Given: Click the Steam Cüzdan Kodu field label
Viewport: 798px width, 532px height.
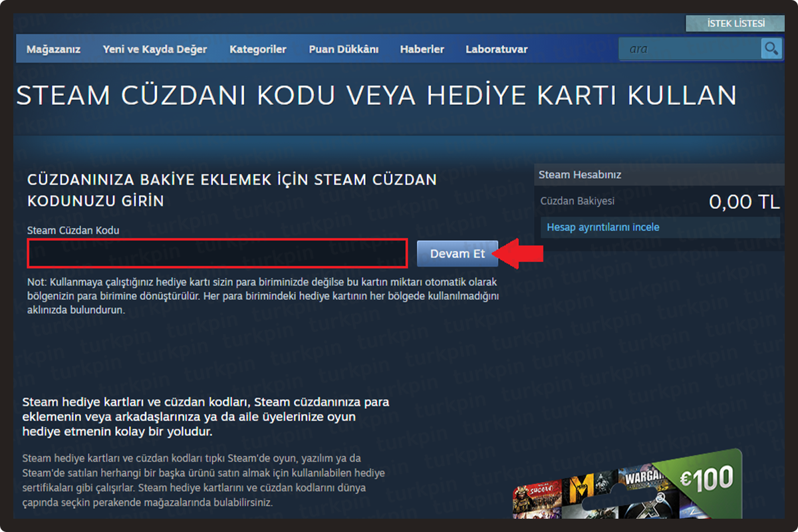Looking at the screenshot, I should pos(73,230).
